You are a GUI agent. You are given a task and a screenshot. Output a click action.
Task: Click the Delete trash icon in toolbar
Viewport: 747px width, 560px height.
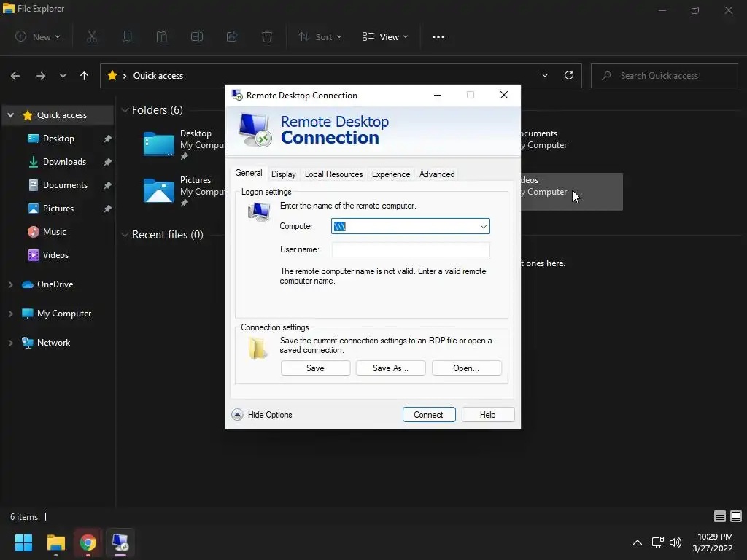[267, 36]
